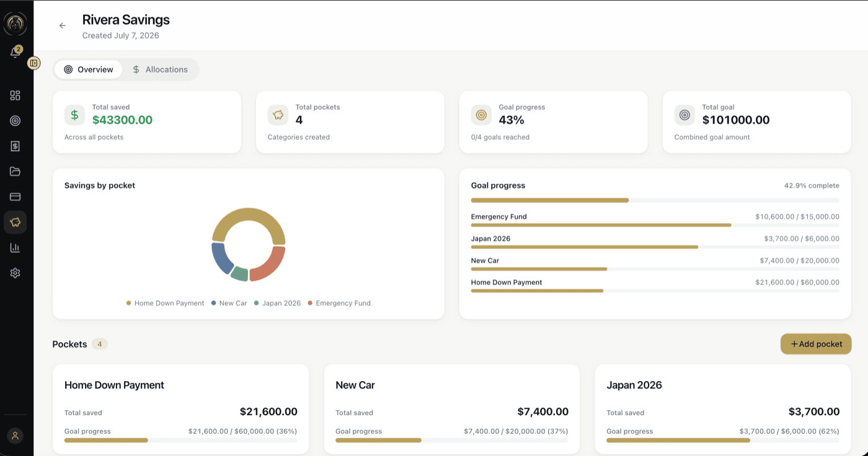868x456 pixels.
Task: Click the Savings by pocket heading
Action: click(x=100, y=185)
